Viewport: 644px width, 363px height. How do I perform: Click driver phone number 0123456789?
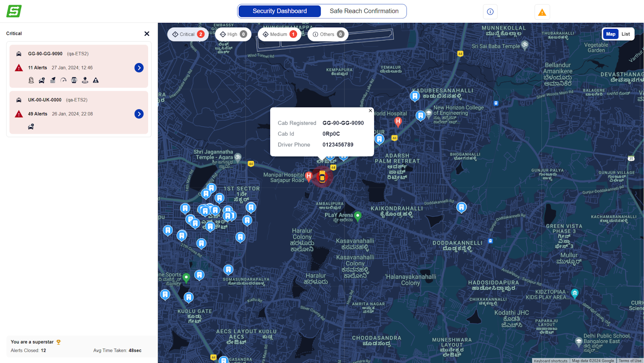point(338,145)
